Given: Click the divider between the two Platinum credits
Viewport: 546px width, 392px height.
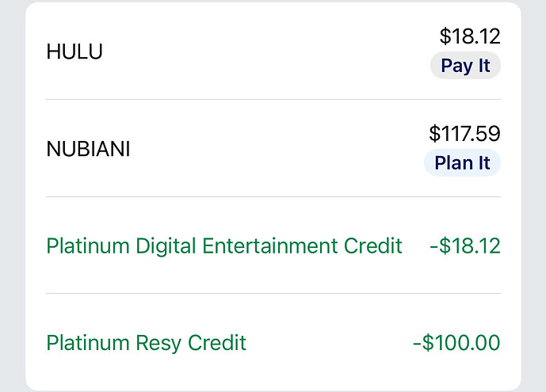Looking at the screenshot, I should [273, 294].
